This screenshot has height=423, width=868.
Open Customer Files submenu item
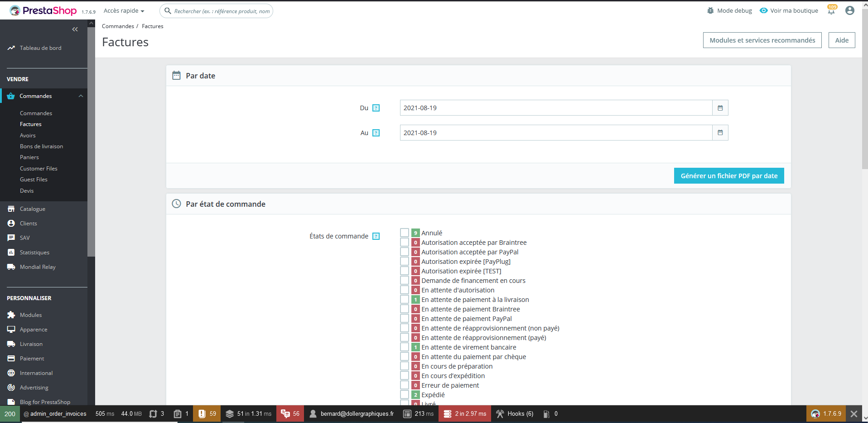tap(39, 169)
